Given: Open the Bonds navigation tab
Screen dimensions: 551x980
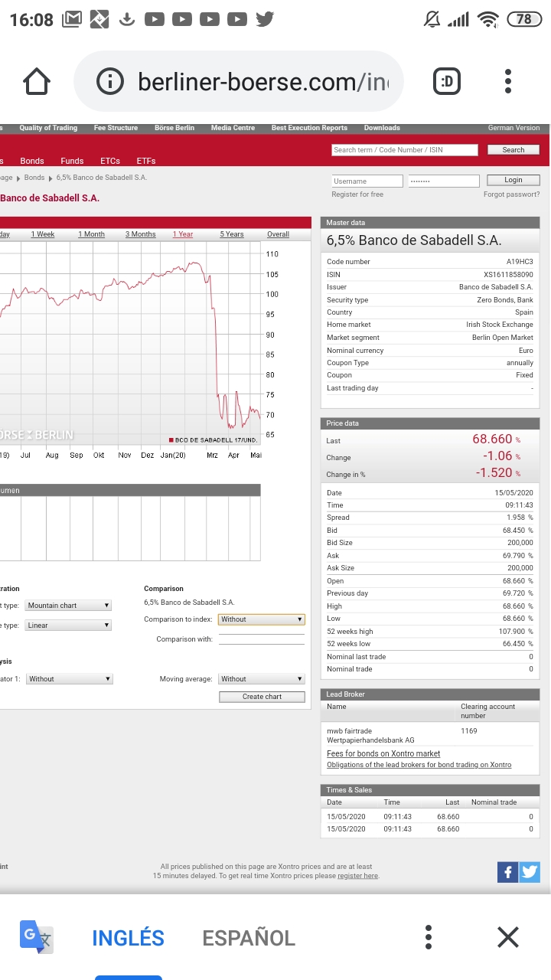Looking at the screenshot, I should click(32, 161).
